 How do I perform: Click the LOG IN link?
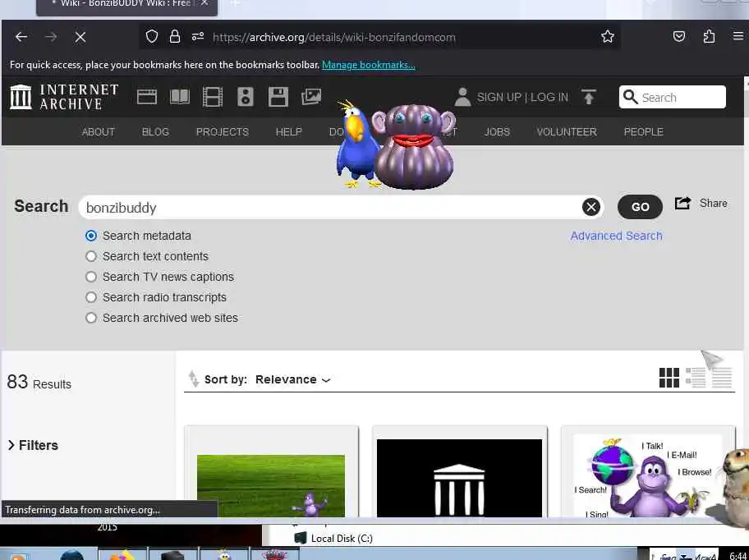point(549,98)
